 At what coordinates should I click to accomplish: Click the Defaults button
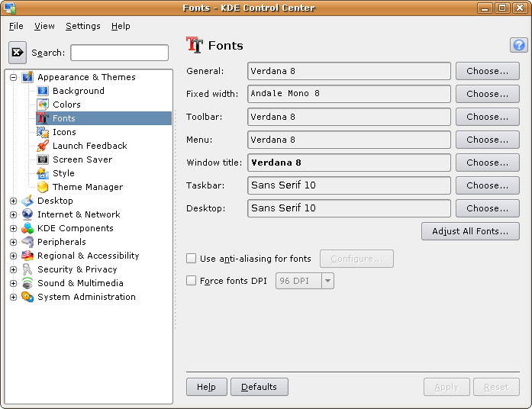(260, 387)
